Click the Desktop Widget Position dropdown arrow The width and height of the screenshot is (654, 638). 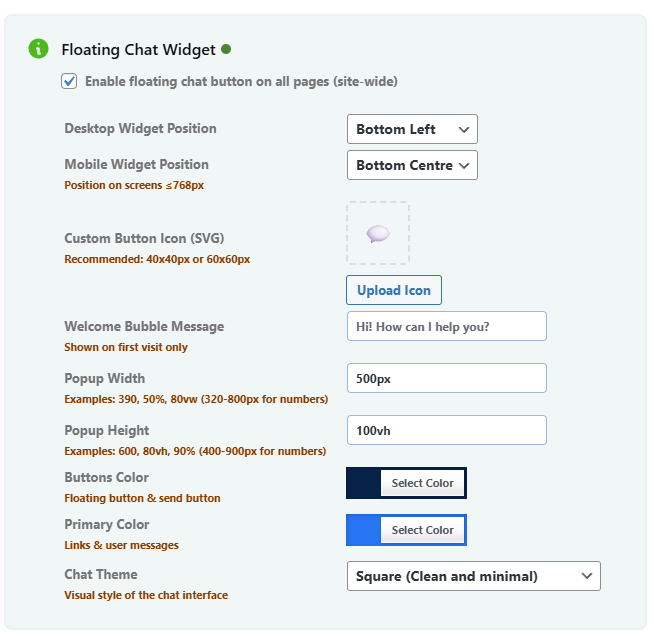point(463,130)
